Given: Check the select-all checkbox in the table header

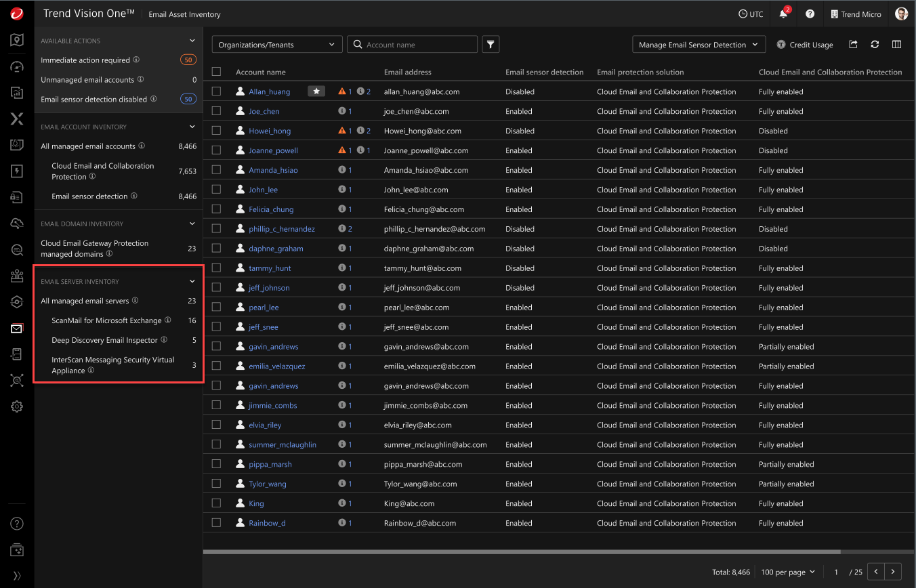Looking at the screenshot, I should pyautogui.click(x=217, y=71).
